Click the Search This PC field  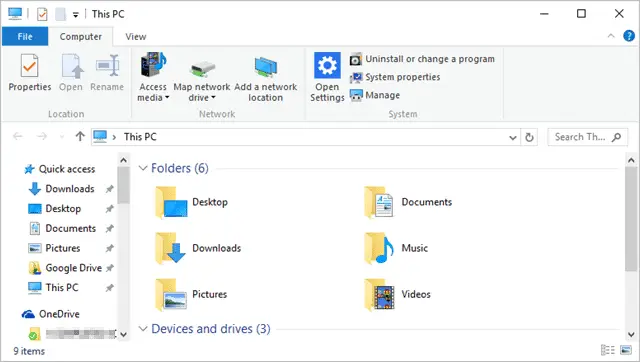click(x=587, y=137)
